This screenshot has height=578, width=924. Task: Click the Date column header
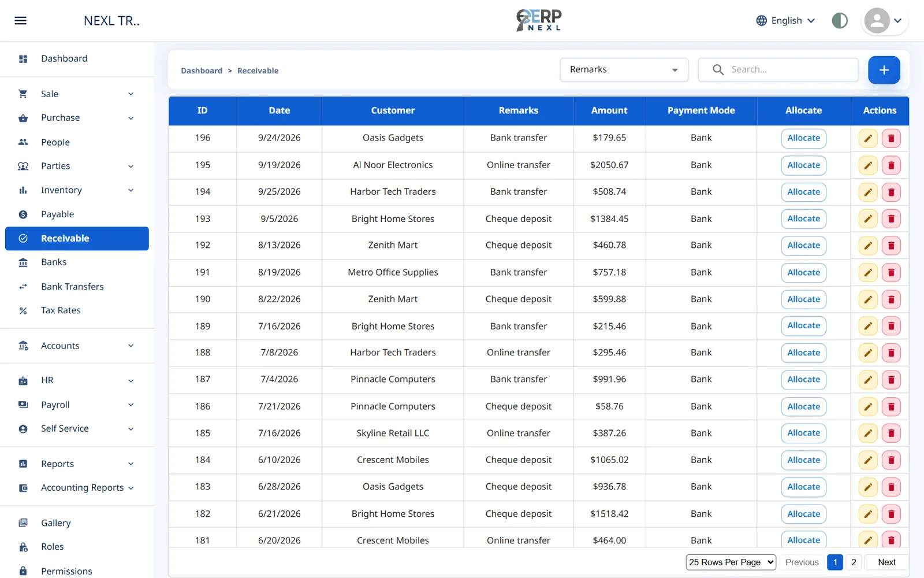280,111
